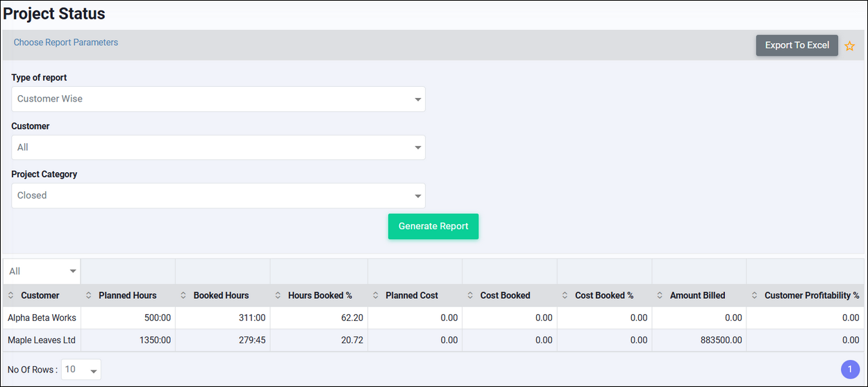This screenshot has height=387, width=868.
Task: Click the Generate Report button
Action: pos(433,227)
